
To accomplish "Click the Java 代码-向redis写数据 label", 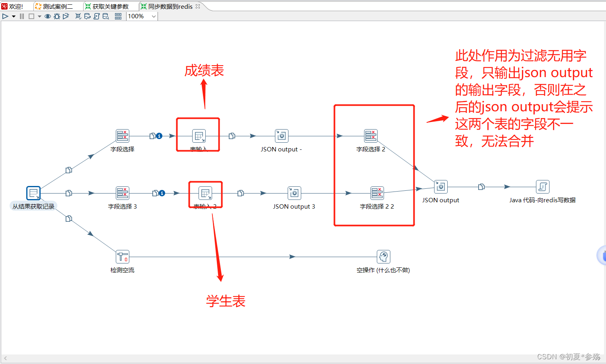I will pyautogui.click(x=542, y=200).
